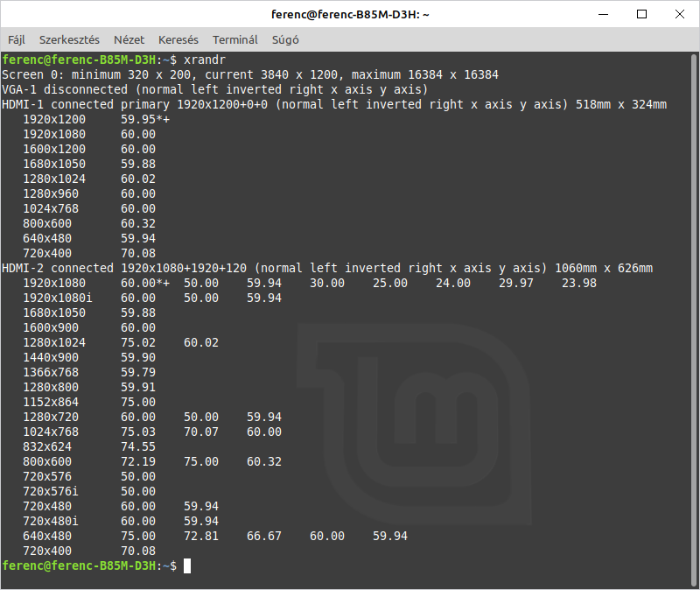Click the '1280x800' resolution entry
Viewport: 700px width, 590px height.
point(51,387)
